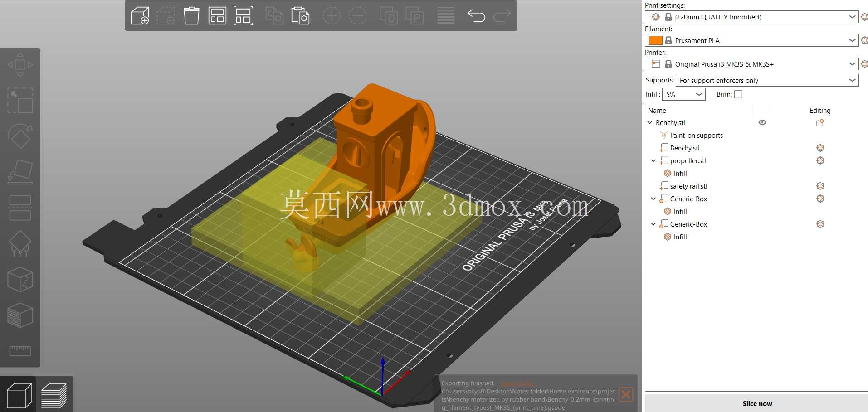Open Filament Prusament PLA dropdown
This screenshot has width=868, height=412.
pos(751,40)
